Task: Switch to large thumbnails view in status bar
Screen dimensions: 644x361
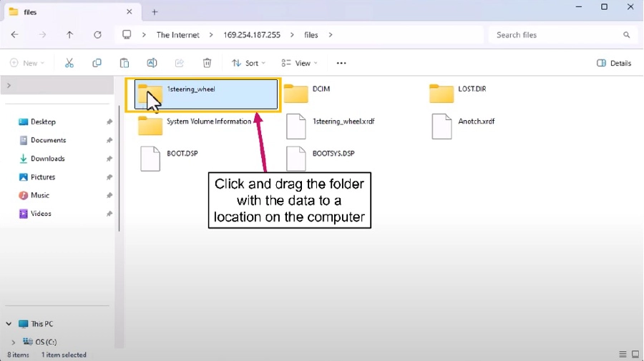Action: click(x=635, y=355)
